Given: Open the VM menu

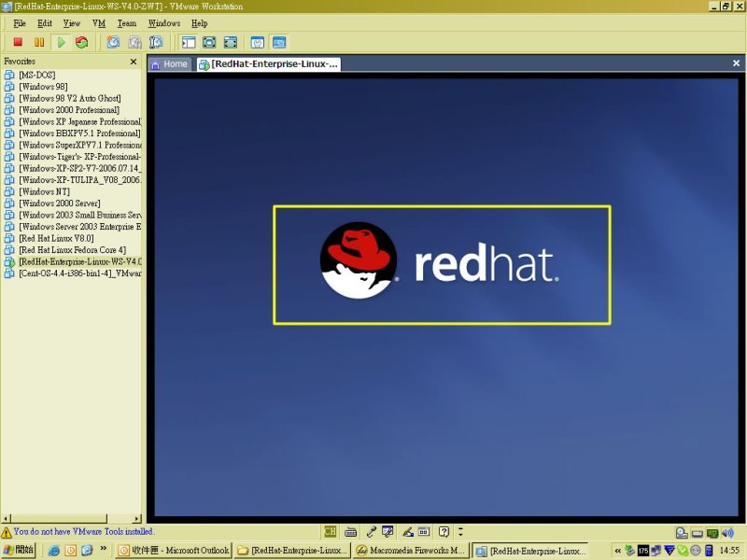Looking at the screenshot, I should [99, 23].
